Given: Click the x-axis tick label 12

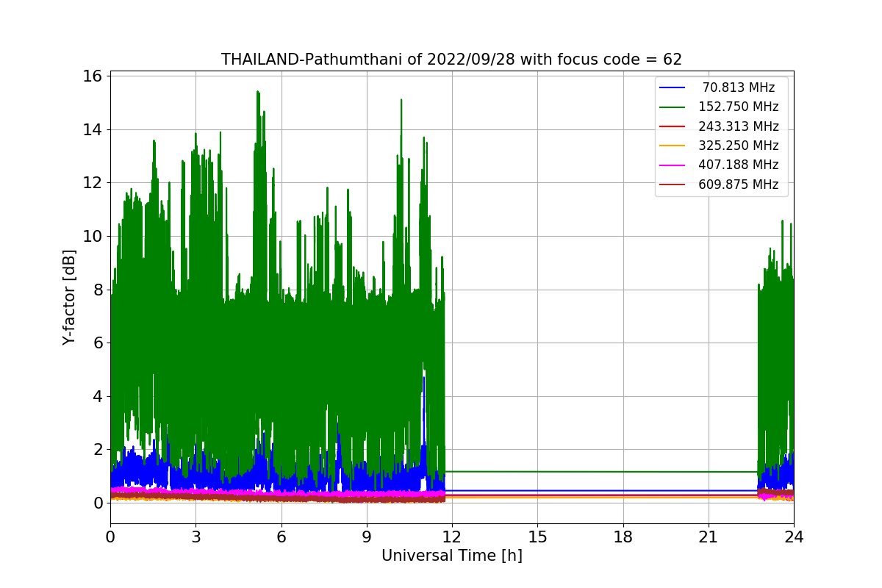Looking at the screenshot, I should point(452,537).
